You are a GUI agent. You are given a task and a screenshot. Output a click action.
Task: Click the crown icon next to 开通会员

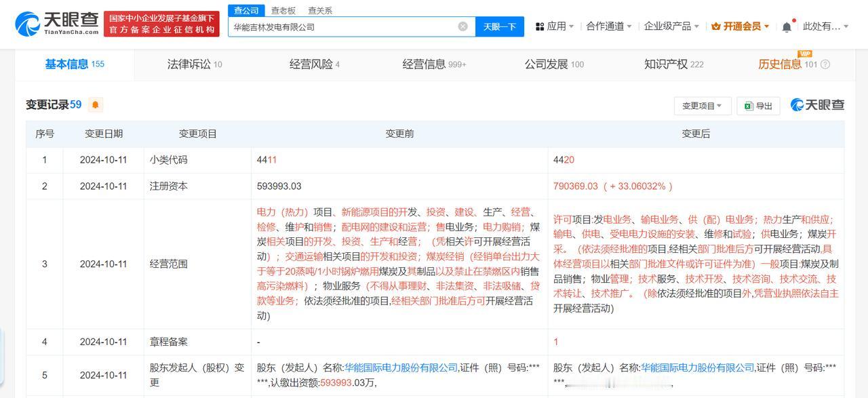[x=715, y=26]
